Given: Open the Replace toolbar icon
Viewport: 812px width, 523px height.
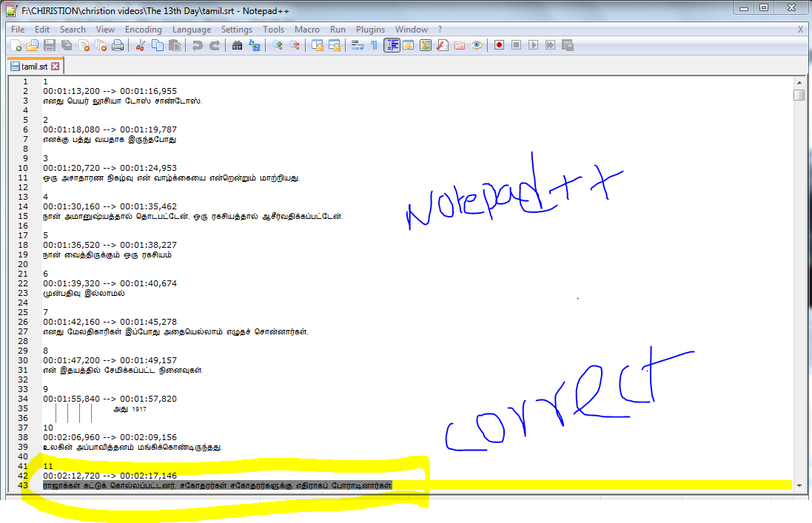Looking at the screenshot, I should point(255,46).
